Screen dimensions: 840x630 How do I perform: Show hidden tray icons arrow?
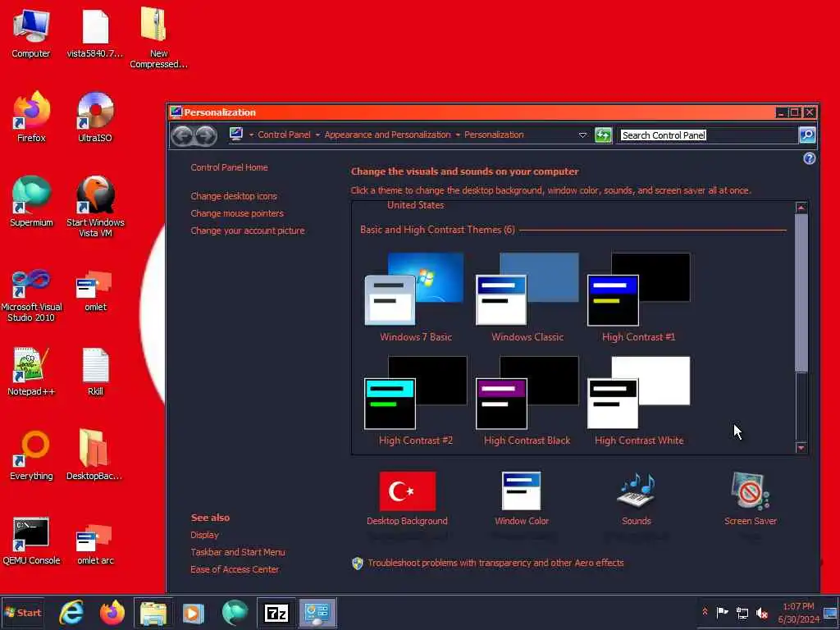(x=705, y=612)
